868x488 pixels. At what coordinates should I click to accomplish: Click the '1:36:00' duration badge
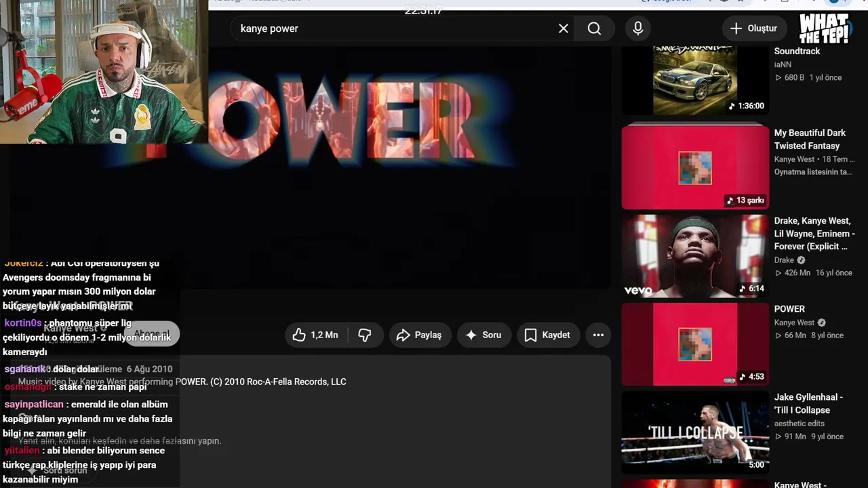click(x=746, y=106)
